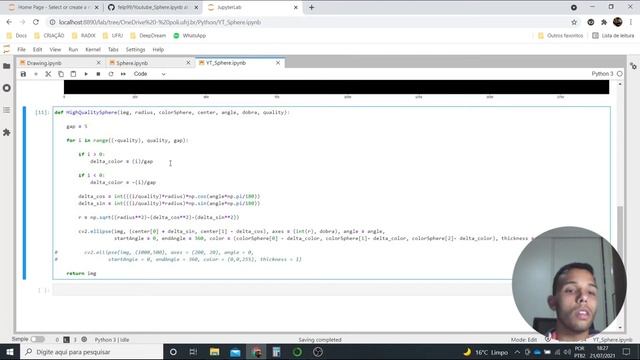640x360 pixels.
Task: Open the Settings menu
Action: click(x=136, y=49)
